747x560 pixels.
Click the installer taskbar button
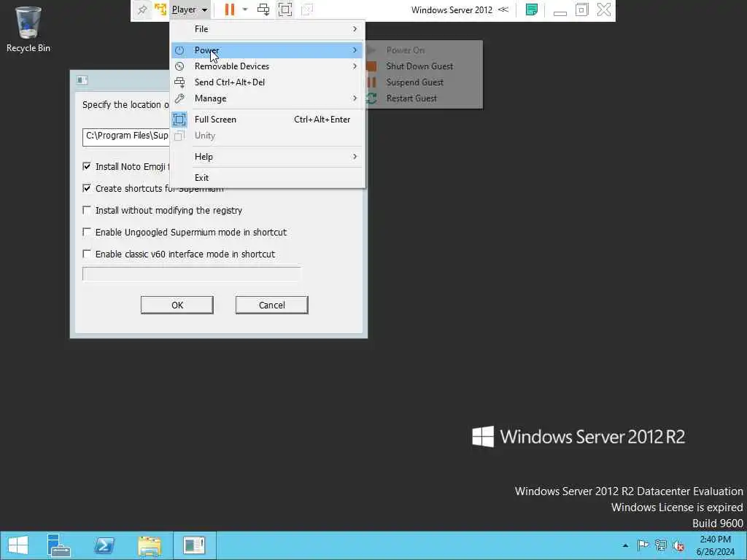click(x=194, y=545)
